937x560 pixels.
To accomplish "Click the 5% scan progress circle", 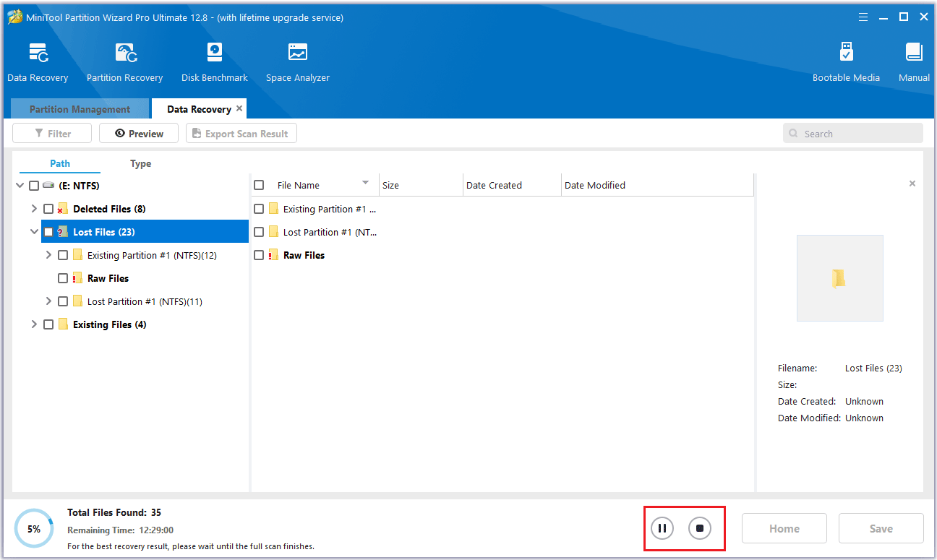I will [34, 528].
